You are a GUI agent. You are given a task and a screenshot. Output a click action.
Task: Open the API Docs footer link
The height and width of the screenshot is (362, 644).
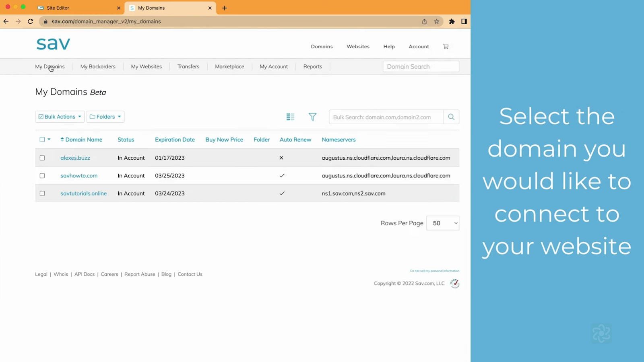pos(85,274)
